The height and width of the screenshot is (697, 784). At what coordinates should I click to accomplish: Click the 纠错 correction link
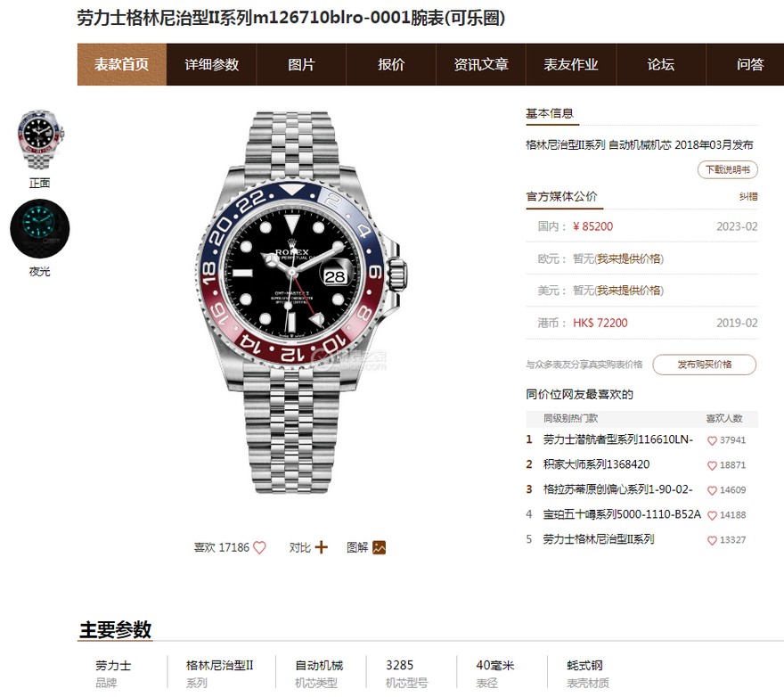click(x=748, y=197)
